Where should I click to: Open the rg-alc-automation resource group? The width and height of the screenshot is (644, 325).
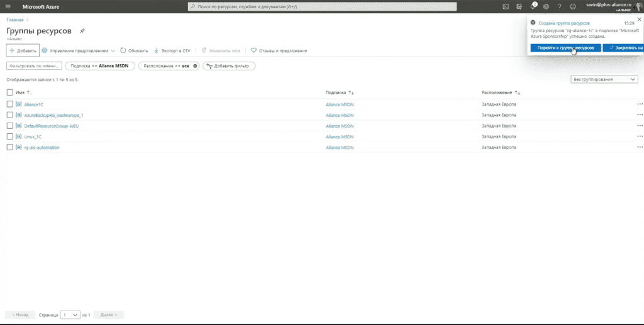click(x=42, y=147)
